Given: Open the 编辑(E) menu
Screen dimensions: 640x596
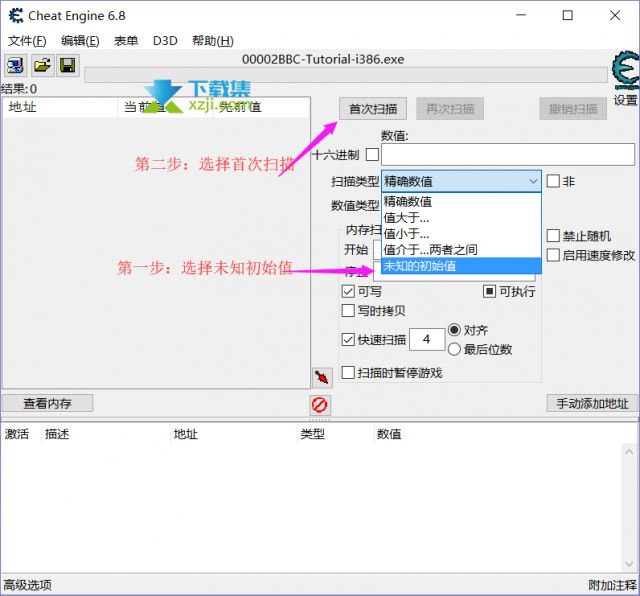Looking at the screenshot, I should click(x=80, y=41).
